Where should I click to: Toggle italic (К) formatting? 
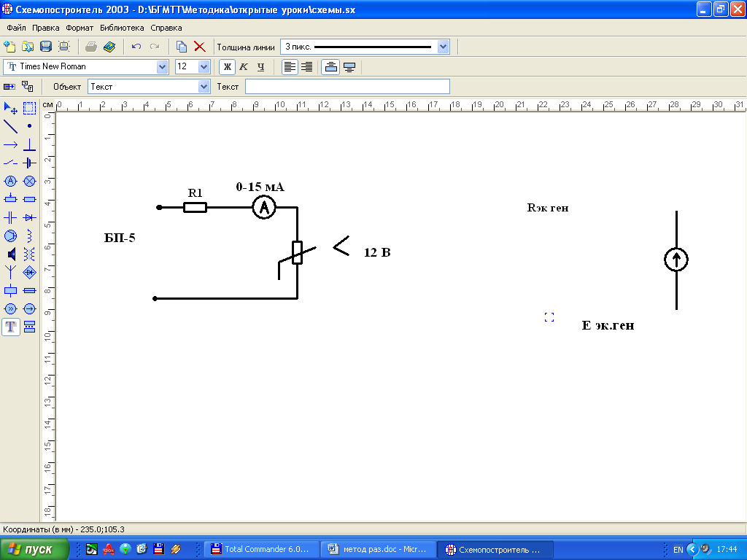(x=244, y=67)
